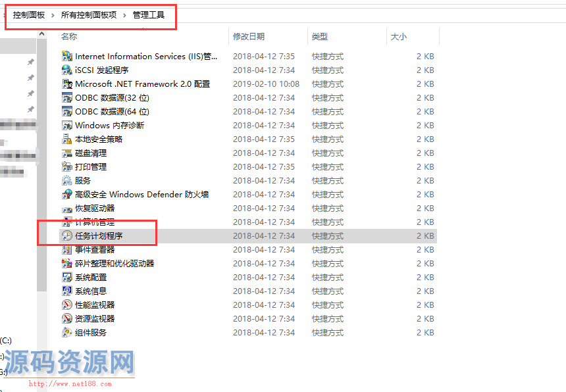Image resolution: width=566 pixels, height=392 pixels.
Task: Click the 大小 column header
Action: click(x=399, y=37)
